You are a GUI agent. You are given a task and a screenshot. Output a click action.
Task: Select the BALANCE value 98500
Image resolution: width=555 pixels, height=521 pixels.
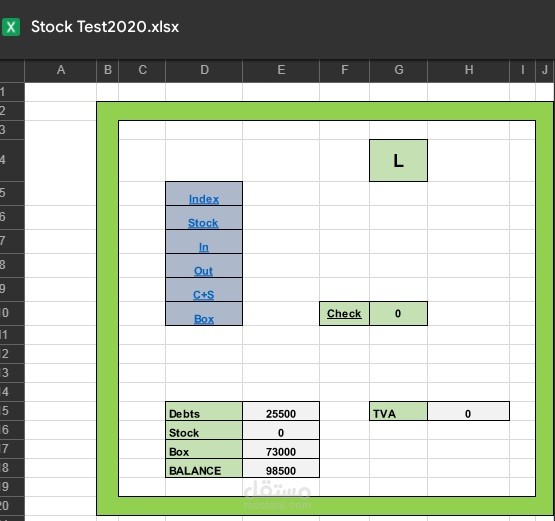(281, 468)
